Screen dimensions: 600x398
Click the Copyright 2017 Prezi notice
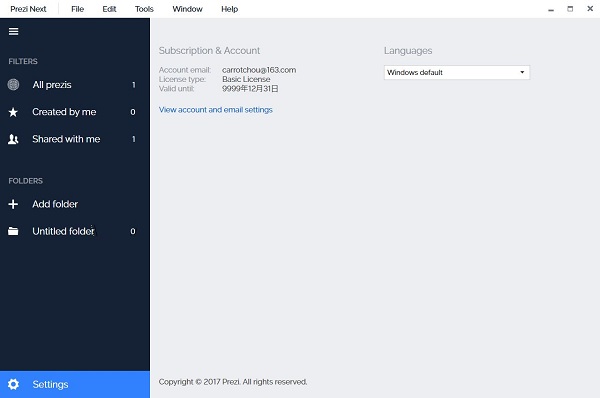point(233,382)
